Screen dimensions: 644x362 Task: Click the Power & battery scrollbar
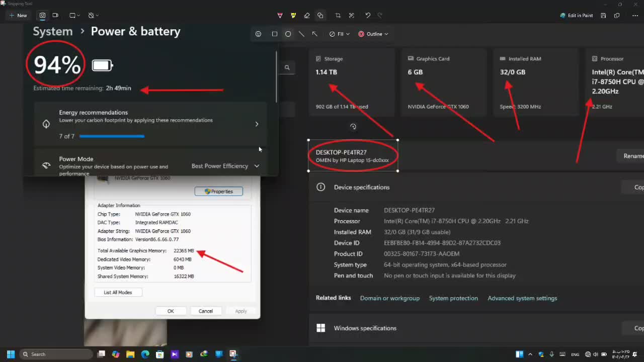coord(277,76)
